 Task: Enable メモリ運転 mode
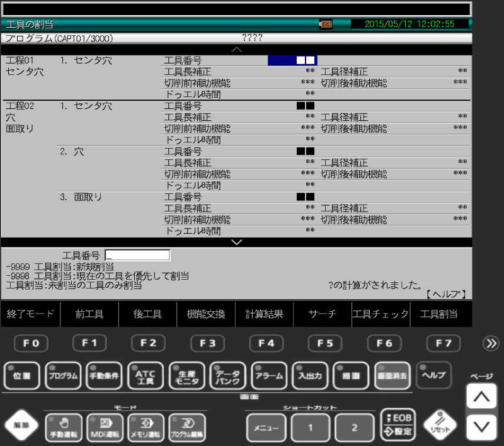[x=146, y=426]
